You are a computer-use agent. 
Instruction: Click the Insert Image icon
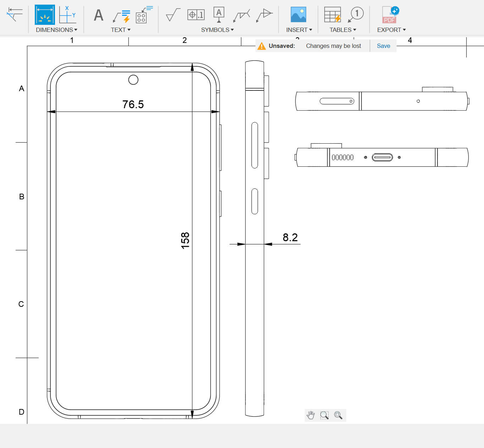pyautogui.click(x=298, y=15)
